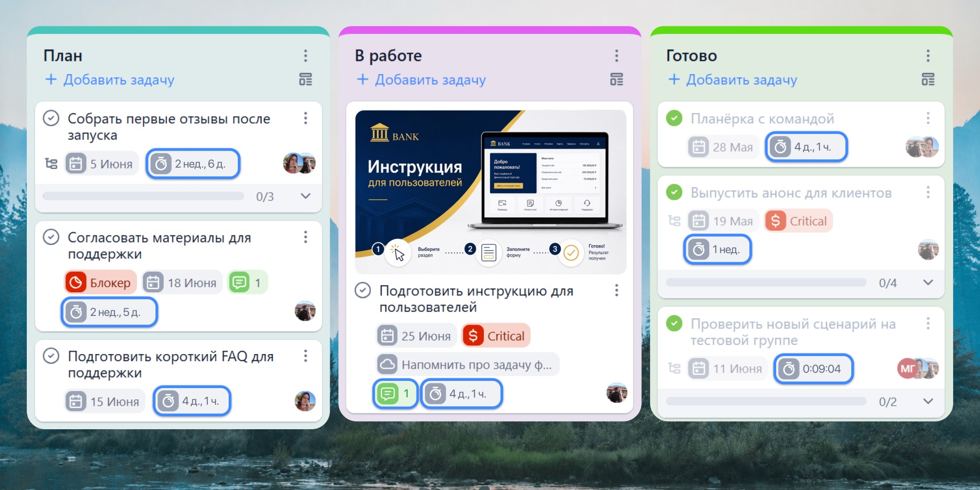Click assignee avatar on Подготовить инструкцию card
This screenshot has height=490, width=980.
tap(616, 393)
